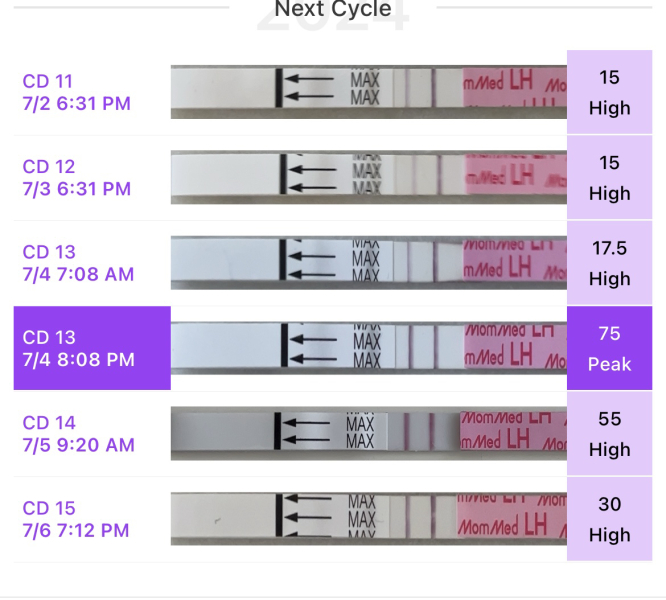Image resolution: width=666 pixels, height=600 pixels.
Task: View the gray-background CD 14 strip photo
Action: [x=368, y=433]
